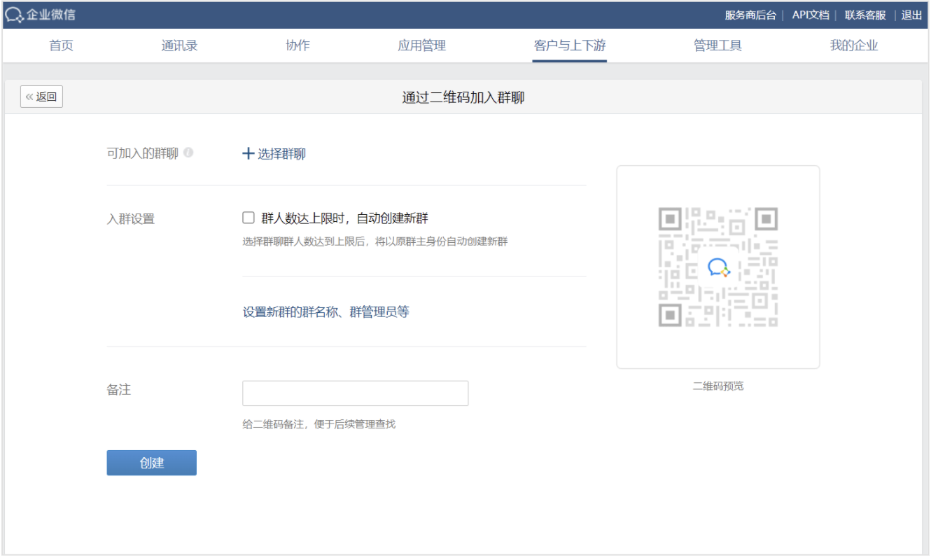Click the 通过二维码加入群聊 page title
Viewport: 931px width, 560px height.
(463, 97)
